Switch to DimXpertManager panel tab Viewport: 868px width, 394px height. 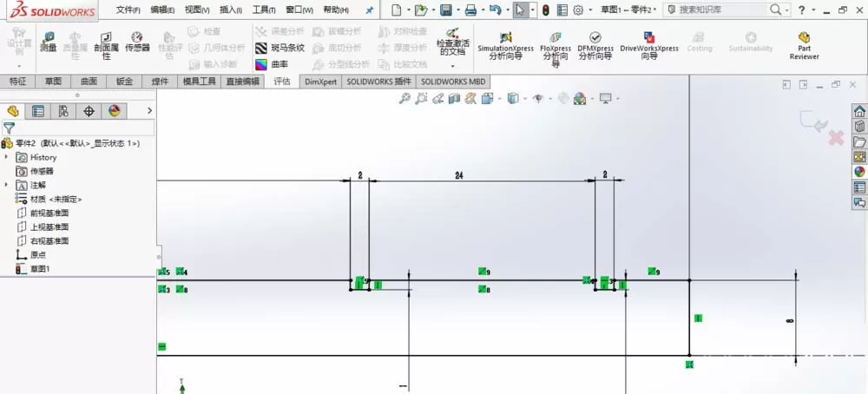tap(89, 111)
